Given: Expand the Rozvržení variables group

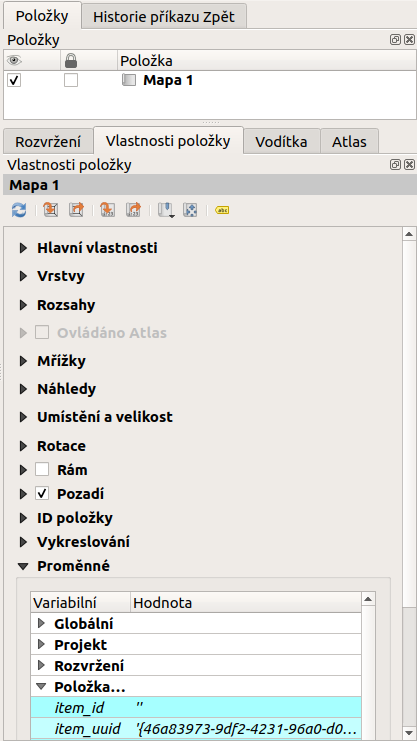Looking at the screenshot, I should pyautogui.click(x=41, y=666).
